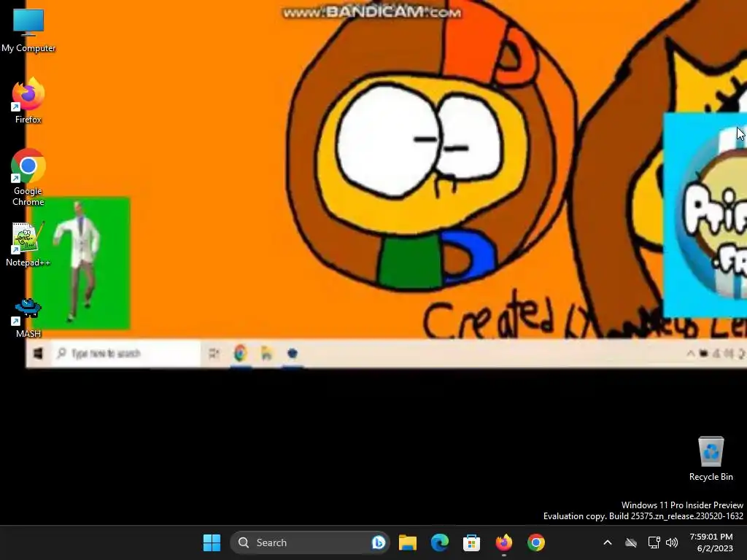Click the Windows 10 Start button in video

38,354
